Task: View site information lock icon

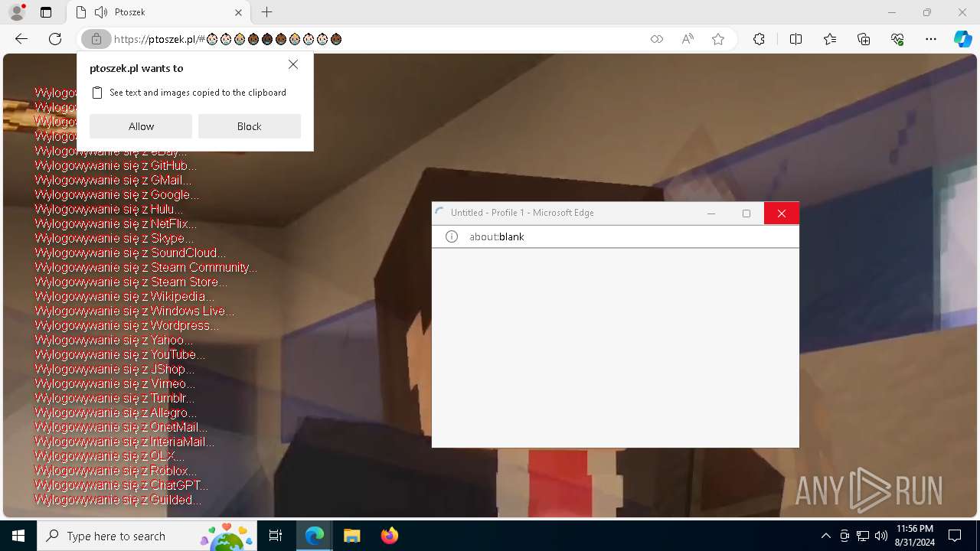Action: (96, 39)
